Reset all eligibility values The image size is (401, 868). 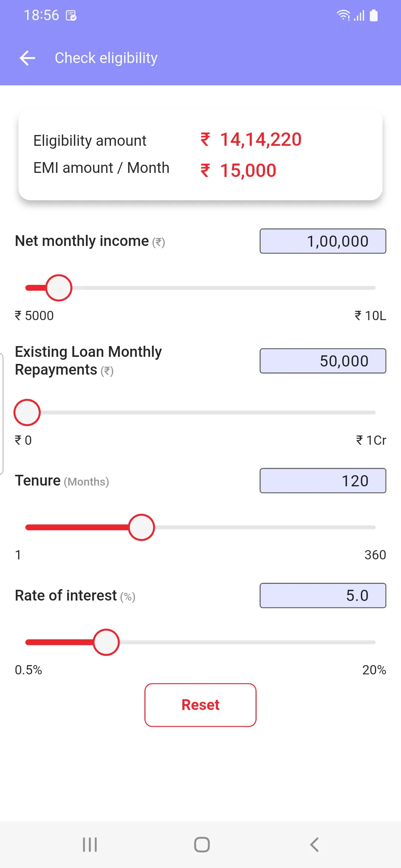(200, 705)
